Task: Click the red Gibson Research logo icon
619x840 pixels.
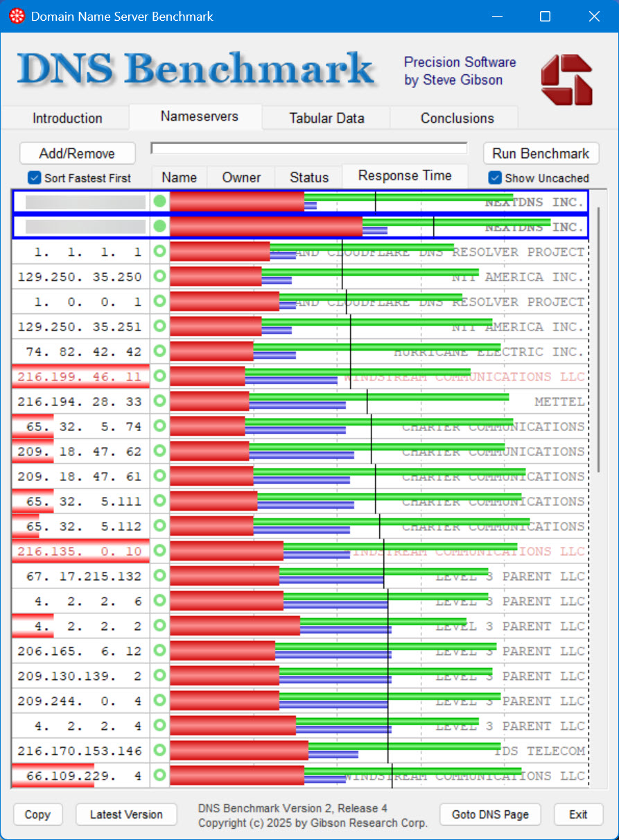Action: point(566,80)
